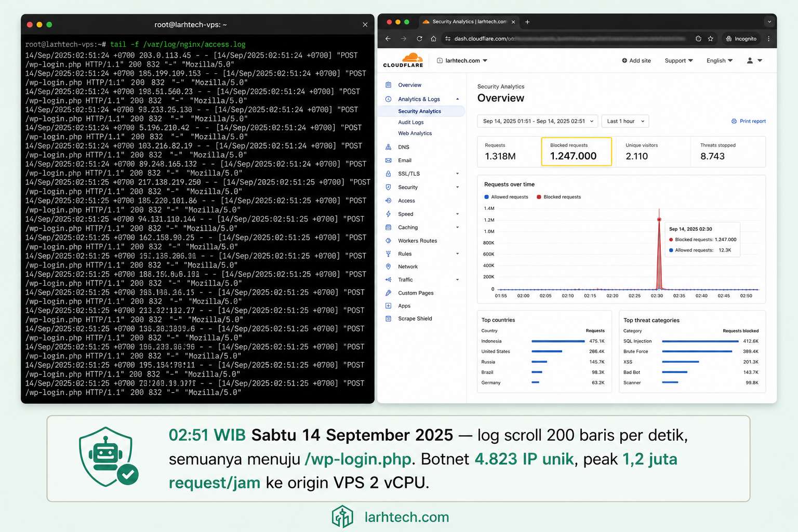The width and height of the screenshot is (798, 532).
Task: Select the Threats stopped stat card
Action: click(728, 152)
